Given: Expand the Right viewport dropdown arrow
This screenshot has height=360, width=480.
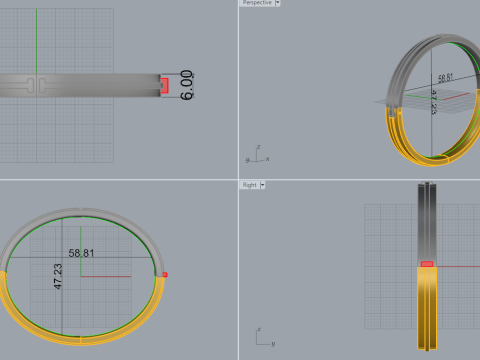Looking at the screenshot, I should [262, 185].
